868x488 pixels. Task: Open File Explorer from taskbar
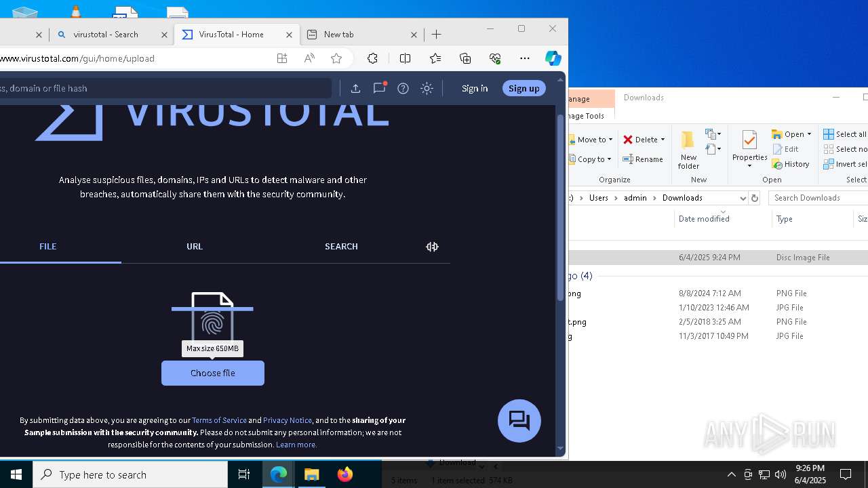(312, 474)
